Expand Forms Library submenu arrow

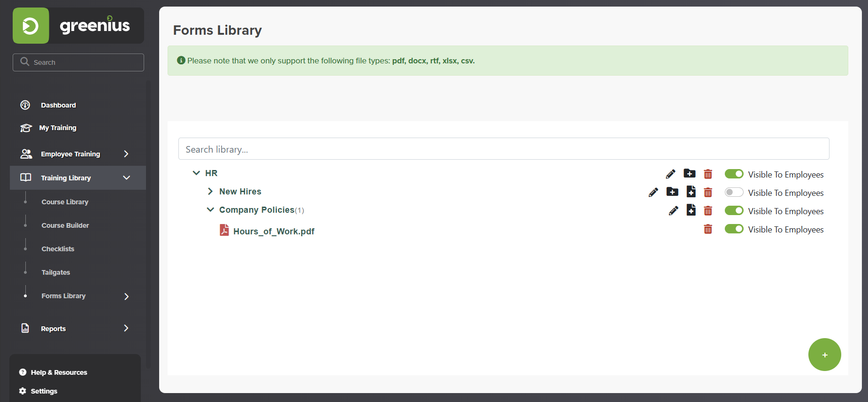tap(126, 296)
